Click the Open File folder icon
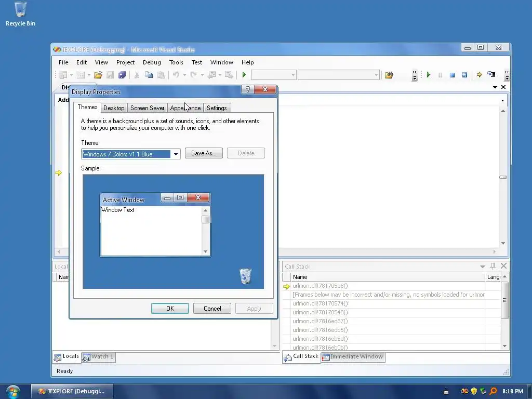The height and width of the screenshot is (399, 532). [98, 75]
